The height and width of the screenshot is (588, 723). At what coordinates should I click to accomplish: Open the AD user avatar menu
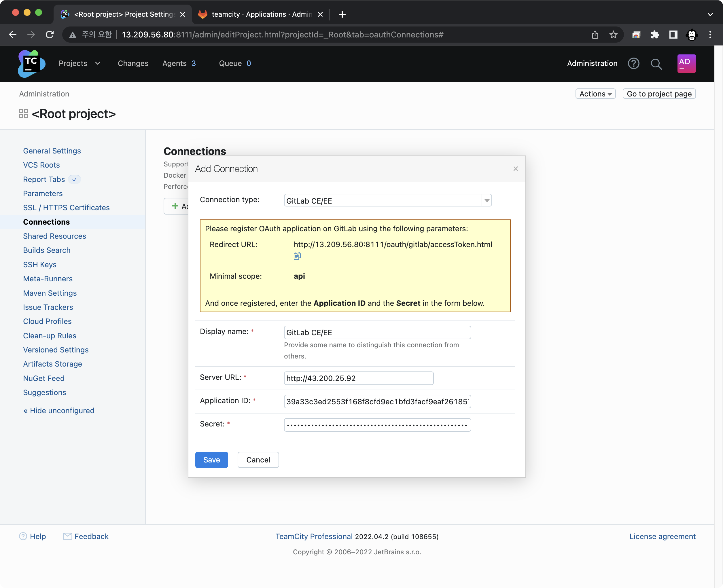click(686, 63)
